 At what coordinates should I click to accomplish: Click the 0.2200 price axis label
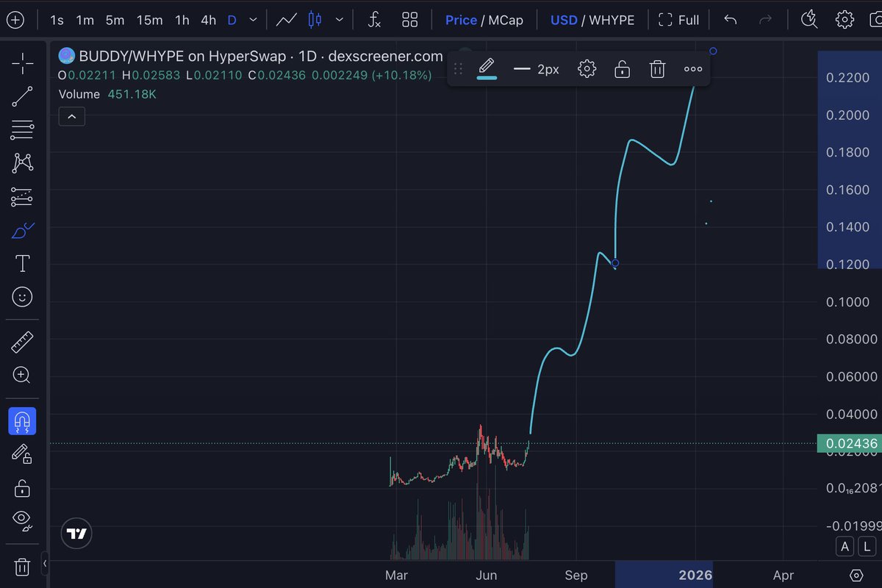[x=848, y=78]
